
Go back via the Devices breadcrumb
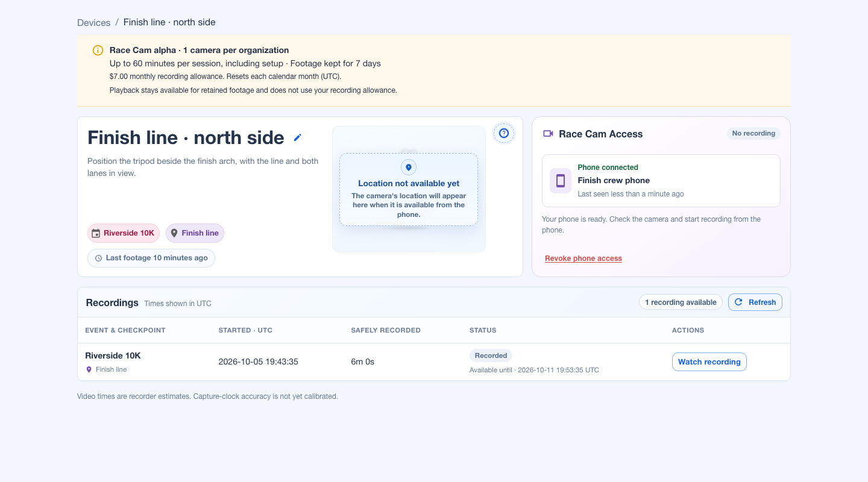[93, 22]
